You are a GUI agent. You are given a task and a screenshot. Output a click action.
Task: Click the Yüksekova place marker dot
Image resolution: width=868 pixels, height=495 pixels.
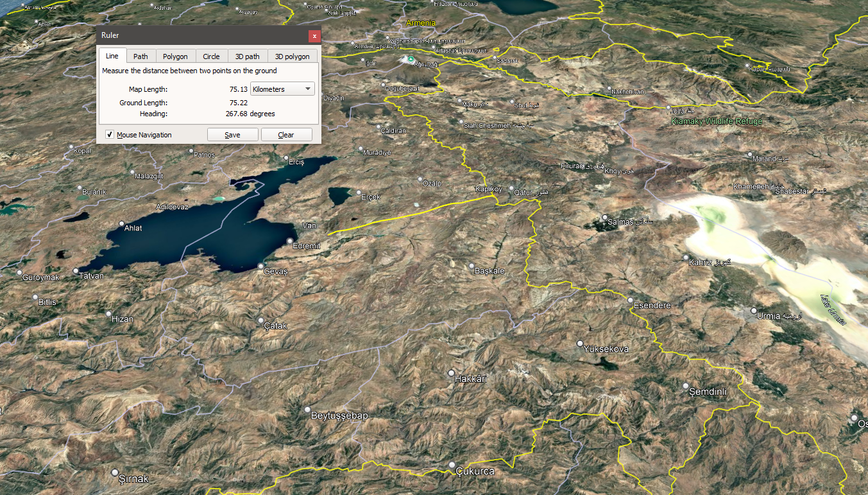click(x=580, y=343)
